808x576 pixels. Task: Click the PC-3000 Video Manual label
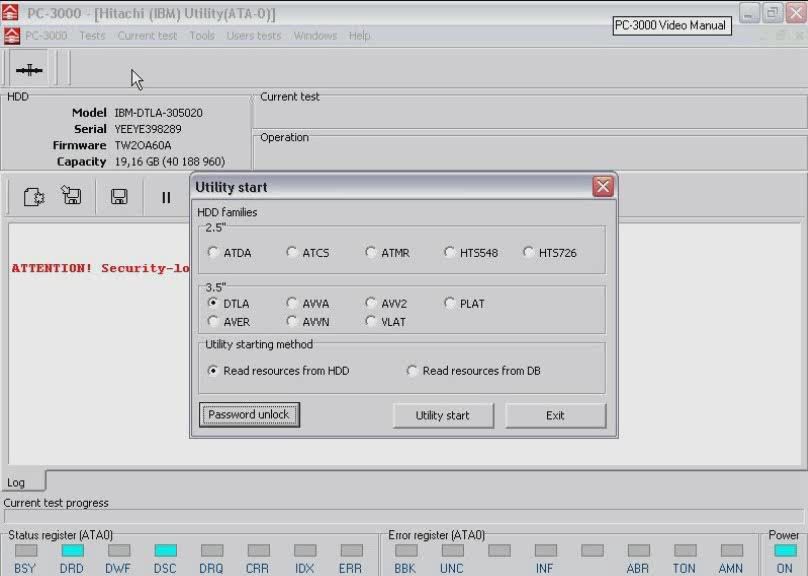671,25
